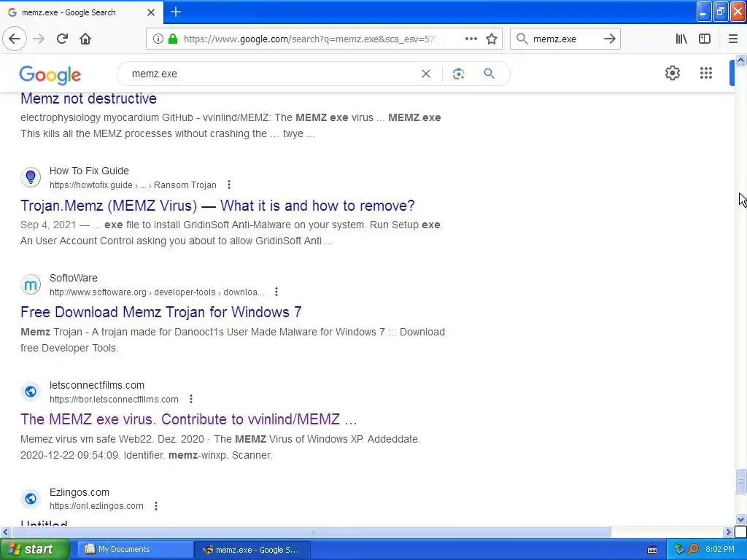This screenshot has width=747, height=560.
Task: Click the vertical scrollbar up arrow
Action: (740, 60)
